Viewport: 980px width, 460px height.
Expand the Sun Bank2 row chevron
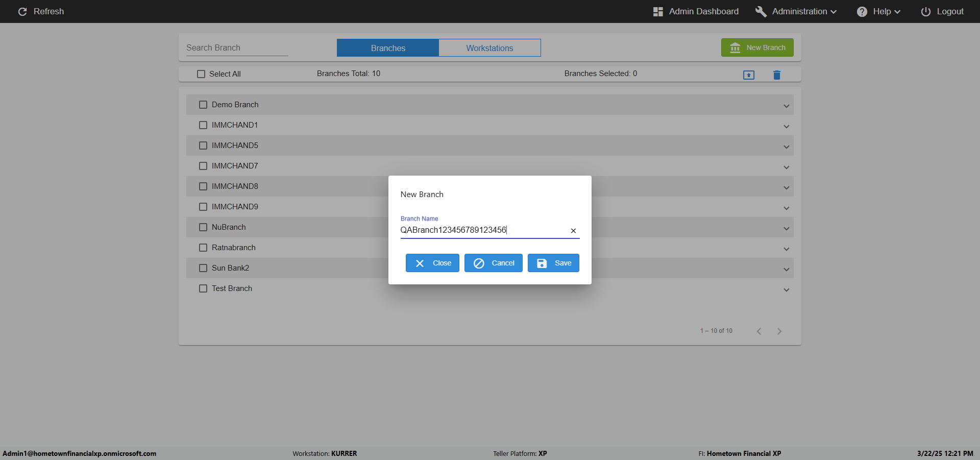coord(787,270)
